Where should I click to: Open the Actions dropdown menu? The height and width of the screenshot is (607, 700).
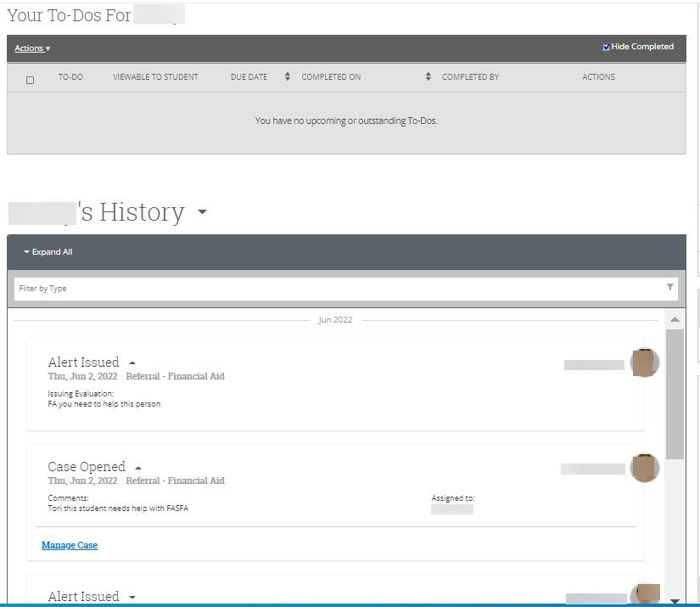[32, 48]
